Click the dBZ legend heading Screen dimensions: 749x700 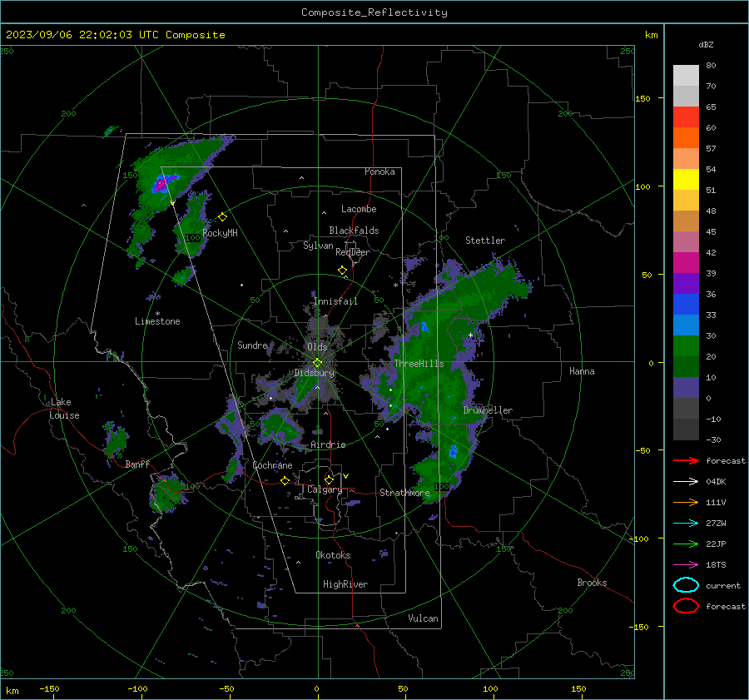click(x=706, y=44)
